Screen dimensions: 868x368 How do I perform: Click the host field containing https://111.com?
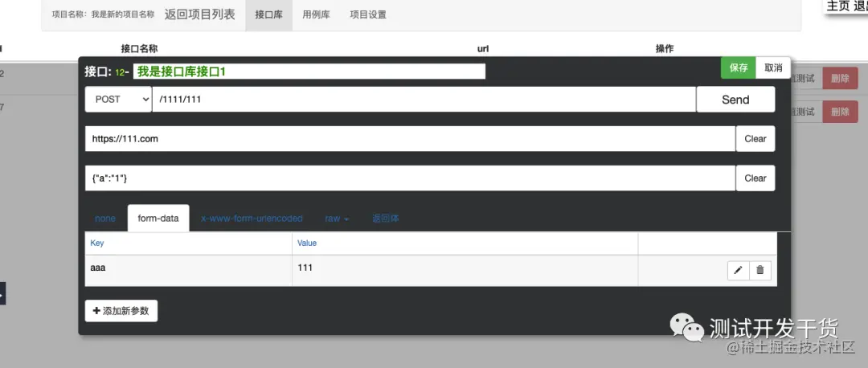pyautogui.click(x=410, y=139)
